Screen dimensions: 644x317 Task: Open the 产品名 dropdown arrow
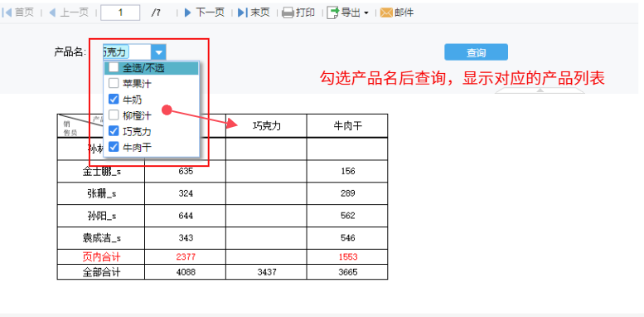(159, 52)
